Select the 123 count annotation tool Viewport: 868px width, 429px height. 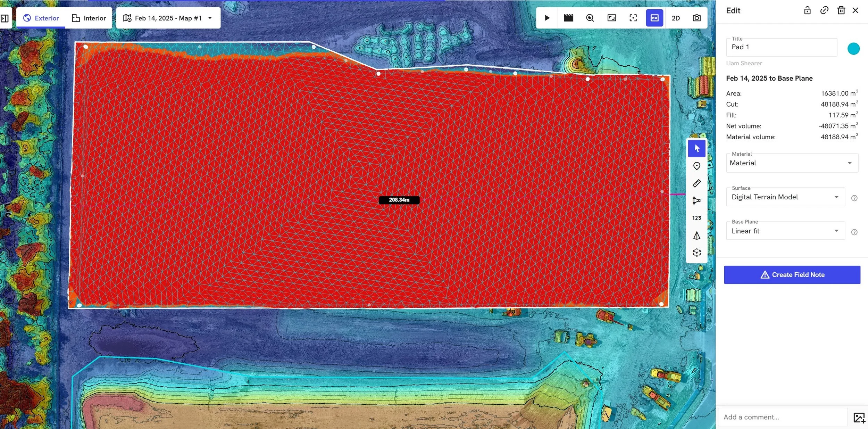click(x=697, y=218)
